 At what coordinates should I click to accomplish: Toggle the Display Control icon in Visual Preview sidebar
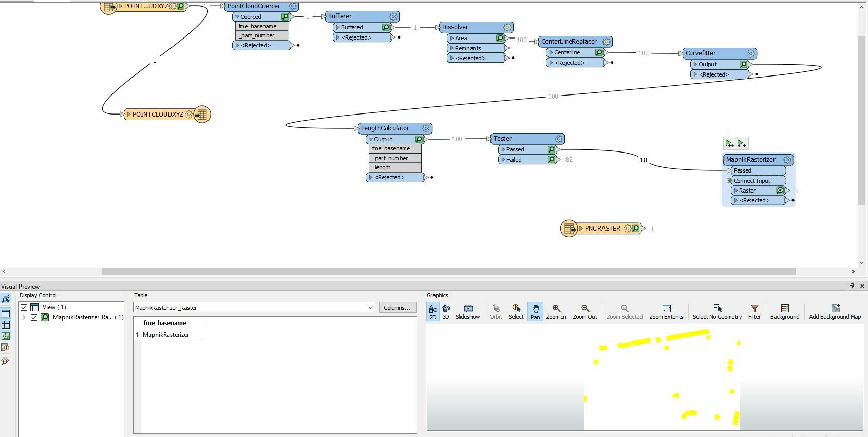point(6,314)
